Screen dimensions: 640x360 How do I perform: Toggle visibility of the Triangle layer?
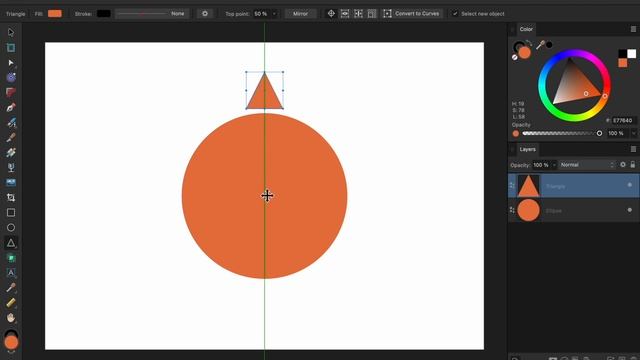[630, 185]
